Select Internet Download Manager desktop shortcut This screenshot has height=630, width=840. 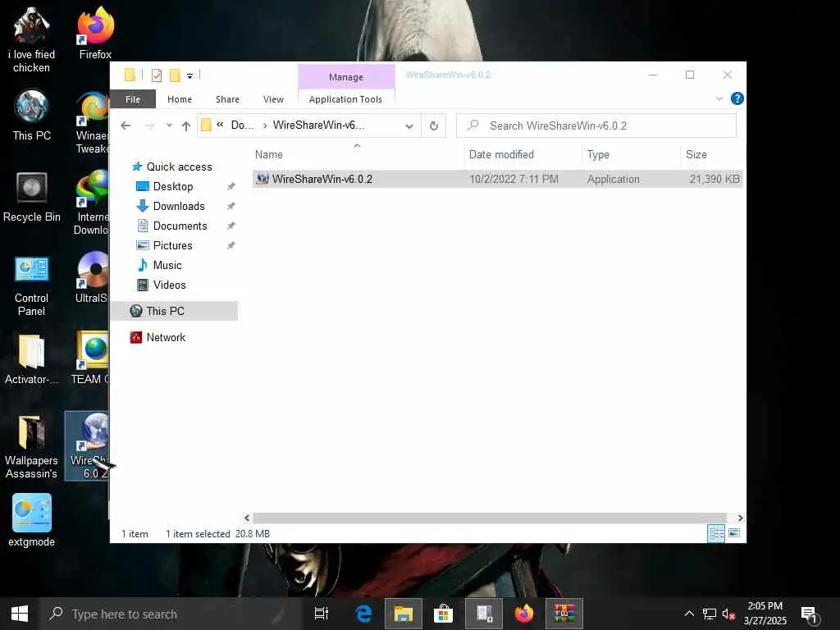click(91, 203)
